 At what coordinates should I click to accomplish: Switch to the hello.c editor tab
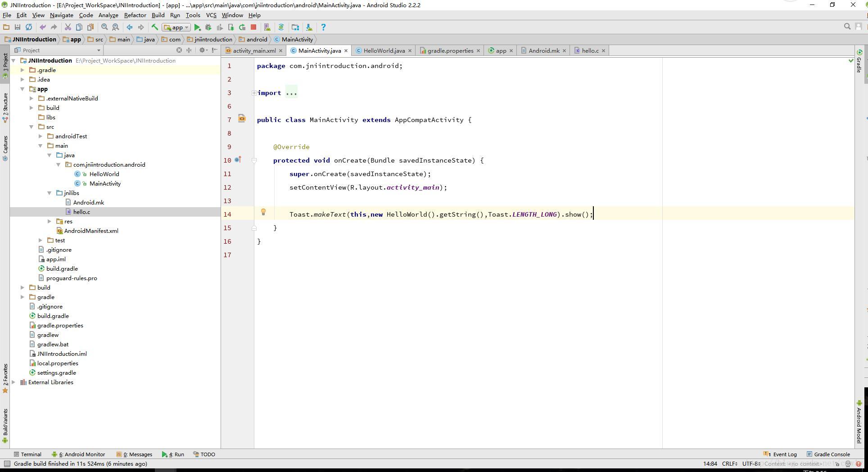pyautogui.click(x=590, y=50)
